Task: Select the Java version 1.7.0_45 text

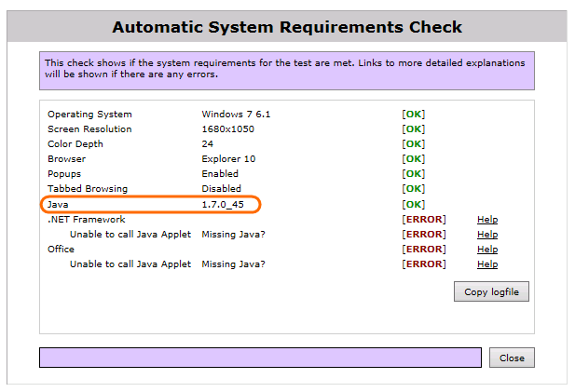Action: tap(222, 204)
